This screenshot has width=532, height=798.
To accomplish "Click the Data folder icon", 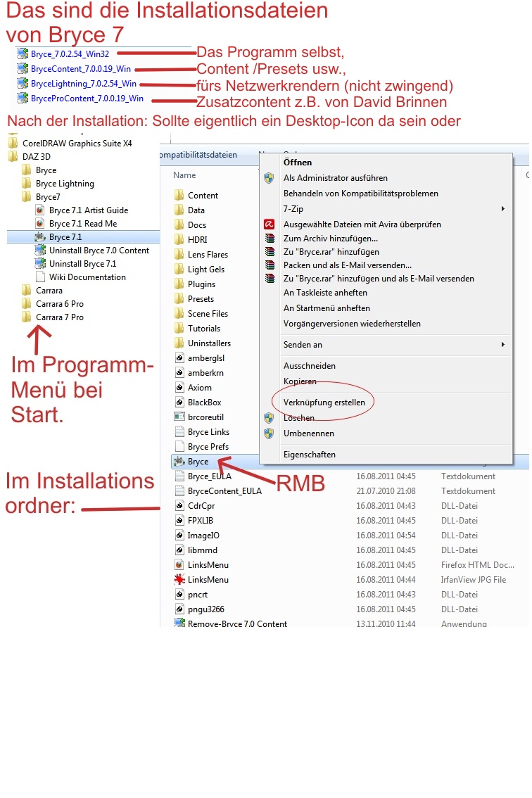I will tap(179, 210).
